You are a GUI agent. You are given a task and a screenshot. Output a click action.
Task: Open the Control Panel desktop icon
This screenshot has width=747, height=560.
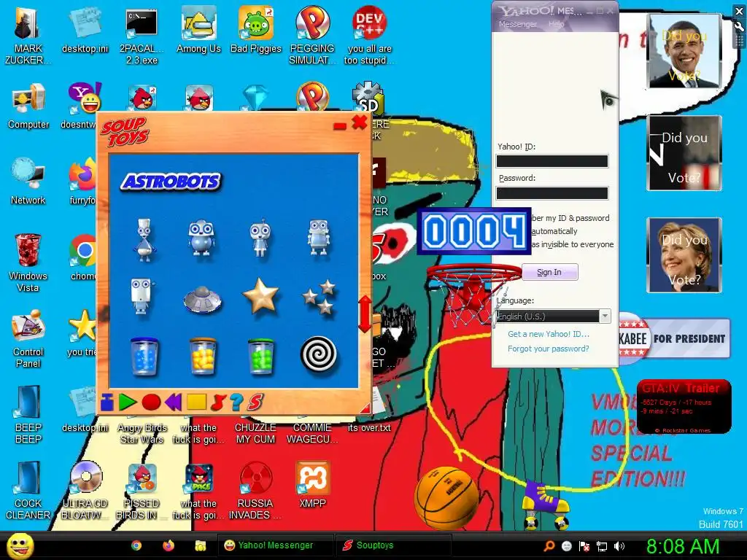point(28,338)
